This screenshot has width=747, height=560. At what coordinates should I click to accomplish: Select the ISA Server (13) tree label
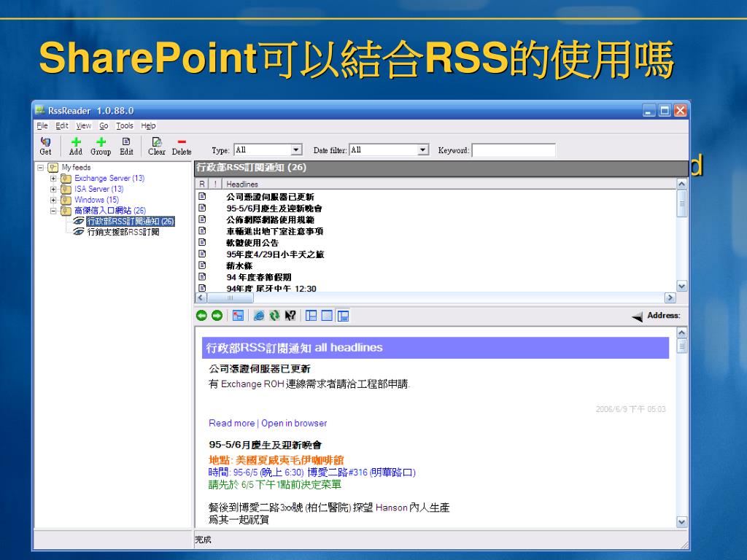(98, 189)
